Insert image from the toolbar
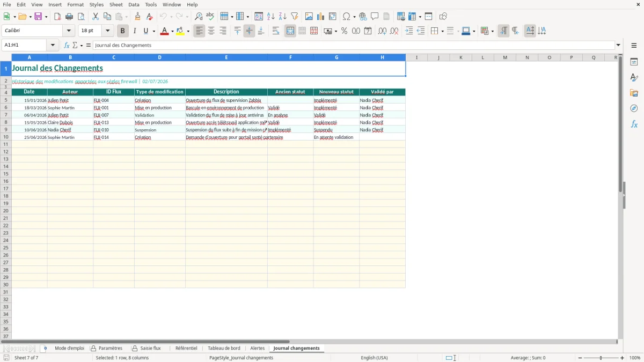Screen dimensions: 644x362 point(309,17)
